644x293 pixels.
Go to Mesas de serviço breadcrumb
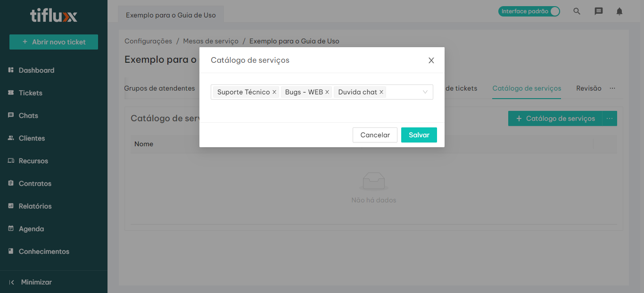click(211, 41)
